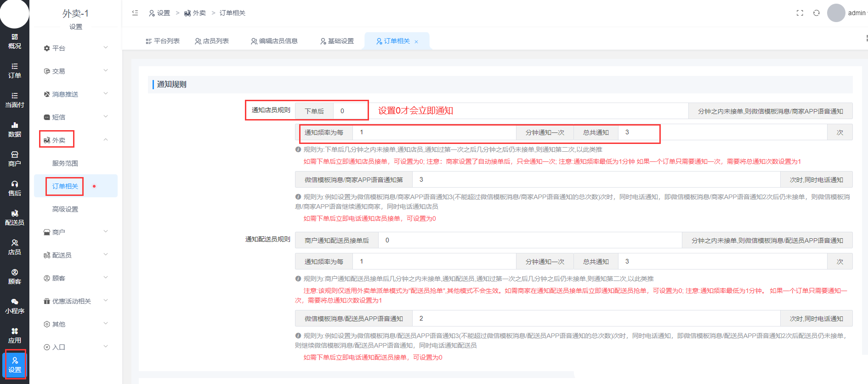The height and width of the screenshot is (384, 868).
Task: Focus courier 微信模板消息/配送员APP语音通知 input
Action: point(596,318)
